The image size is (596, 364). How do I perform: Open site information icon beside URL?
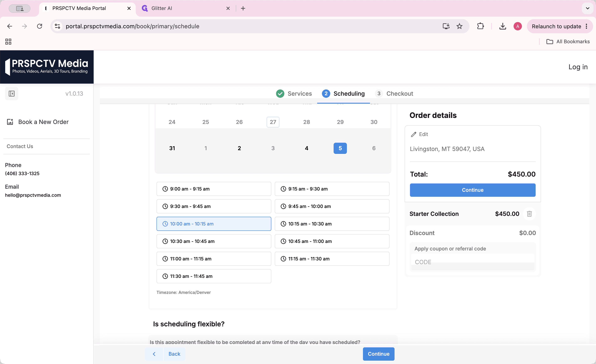[57, 26]
